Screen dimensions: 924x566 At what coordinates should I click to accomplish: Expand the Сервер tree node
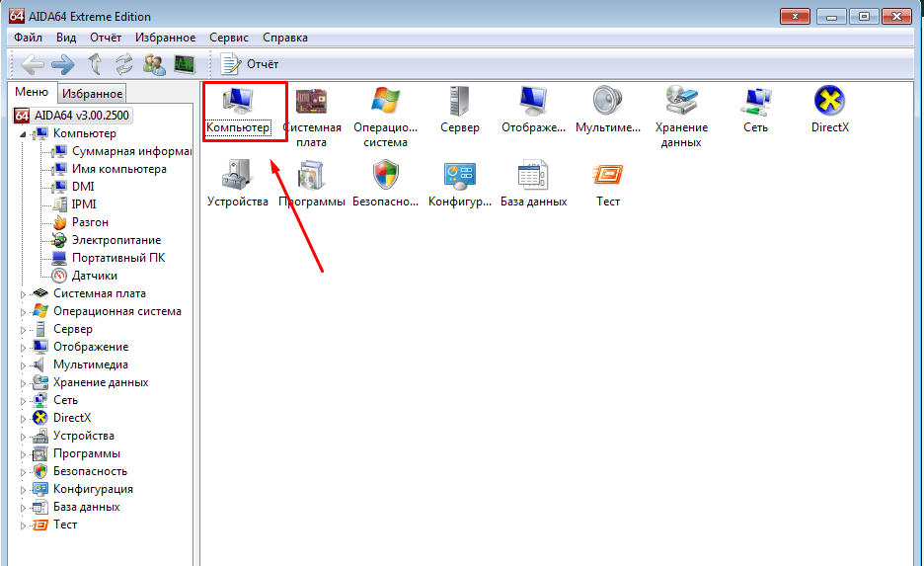point(23,330)
